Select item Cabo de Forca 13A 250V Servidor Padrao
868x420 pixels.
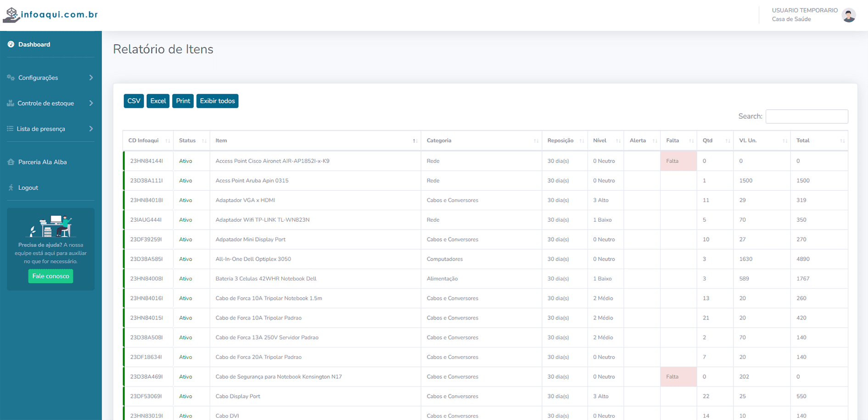click(x=267, y=338)
